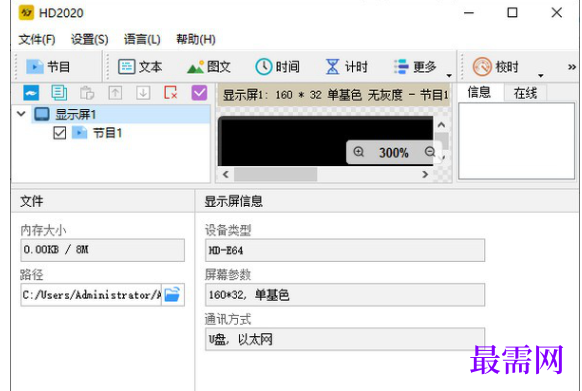582x391 pixels.
Task: Open the 语言(L) menu
Action: tap(142, 39)
